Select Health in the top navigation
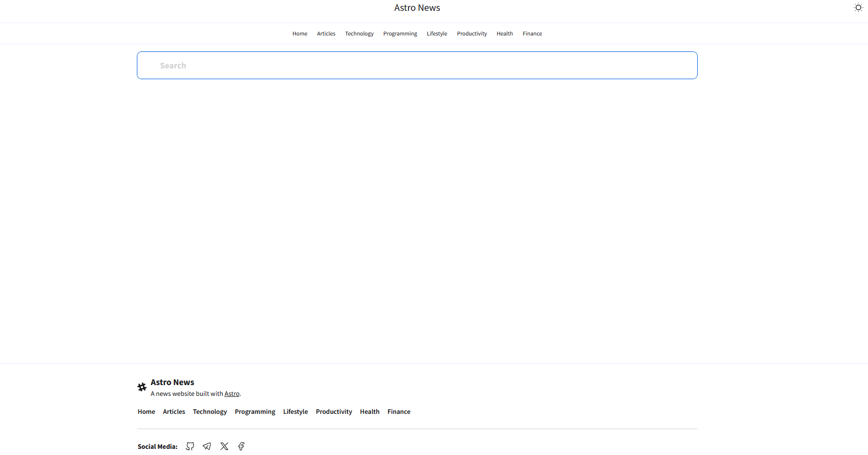The width and height of the screenshot is (868, 455). pyautogui.click(x=504, y=34)
